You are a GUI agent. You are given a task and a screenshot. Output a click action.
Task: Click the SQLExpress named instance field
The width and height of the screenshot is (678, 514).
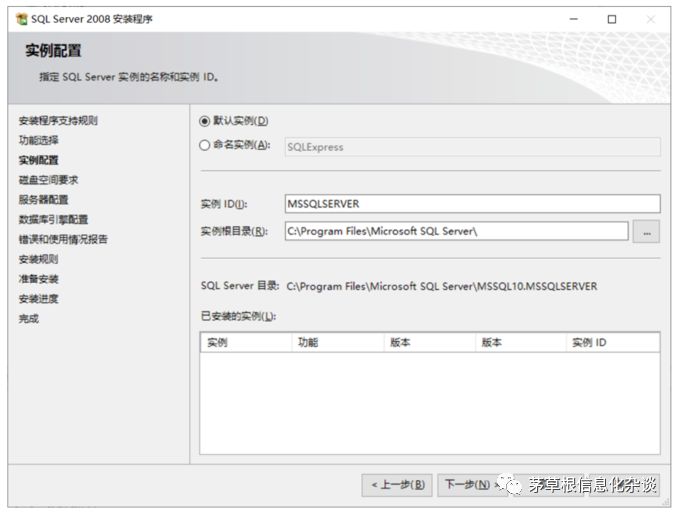(x=472, y=147)
